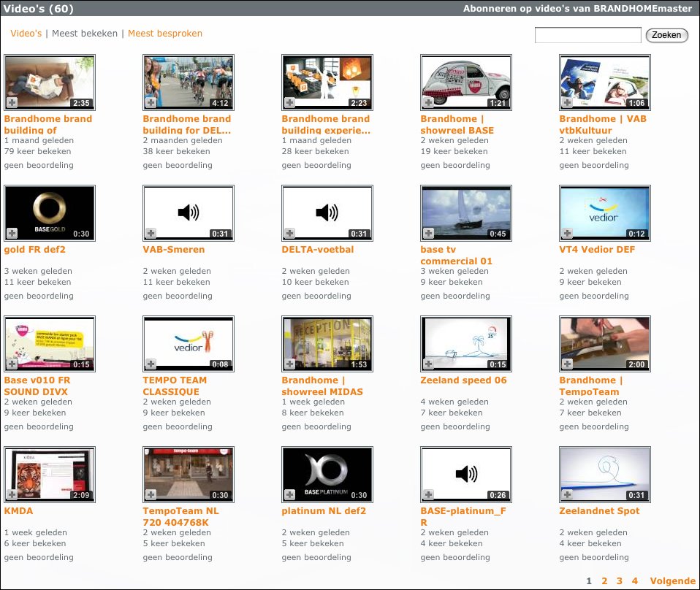Screen dimensions: 700x590
Task: Play the Reception showreel MIDAS thumbnail
Action: 327,344
